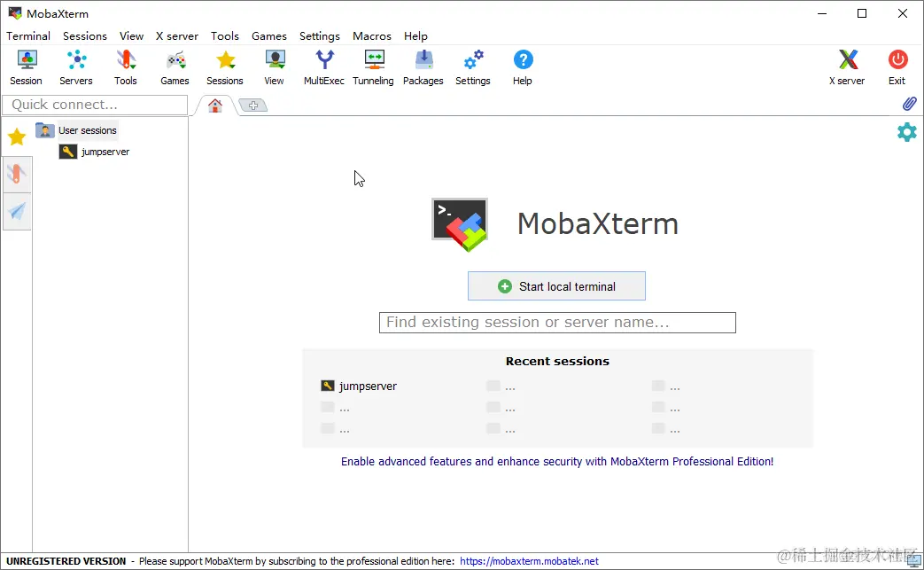The image size is (924, 570).
Task: Open the Macros menu
Action: pos(372,36)
